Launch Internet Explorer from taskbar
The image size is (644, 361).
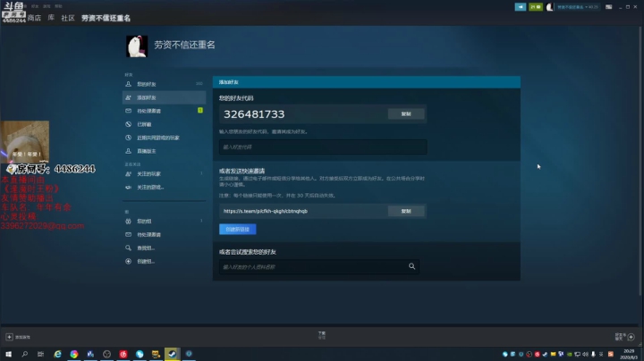pyautogui.click(x=57, y=354)
